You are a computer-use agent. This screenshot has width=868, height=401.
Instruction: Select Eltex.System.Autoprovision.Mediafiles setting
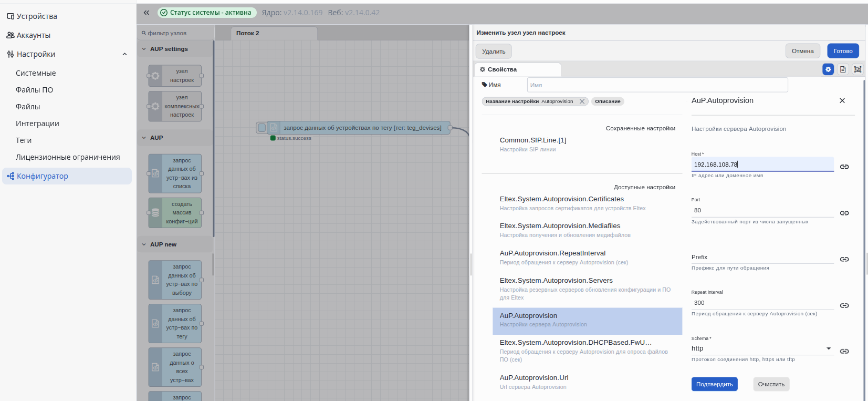tap(587, 230)
